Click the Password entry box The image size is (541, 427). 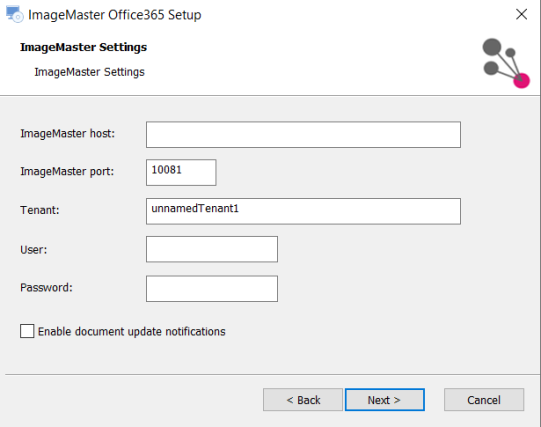[212, 289]
